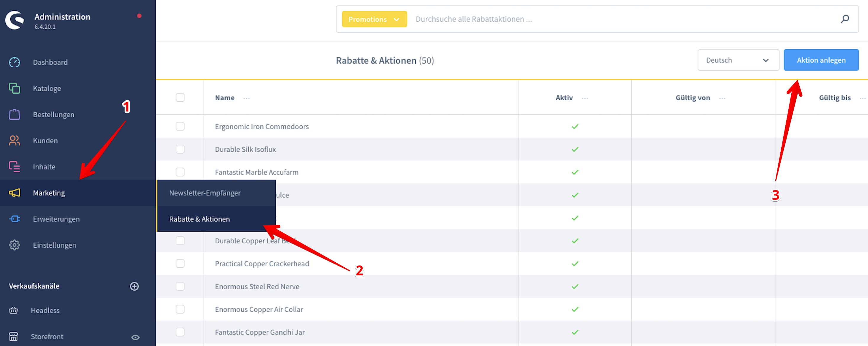Image resolution: width=868 pixels, height=346 pixels.
Task: Add sales channel with plus icon
Action: point(134,286)
